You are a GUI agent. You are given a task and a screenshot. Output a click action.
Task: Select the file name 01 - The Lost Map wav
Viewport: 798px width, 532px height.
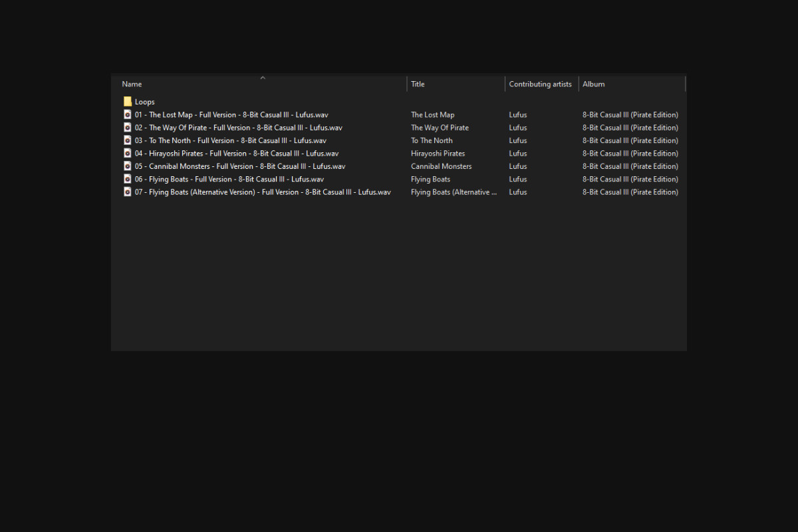[231, 115]
